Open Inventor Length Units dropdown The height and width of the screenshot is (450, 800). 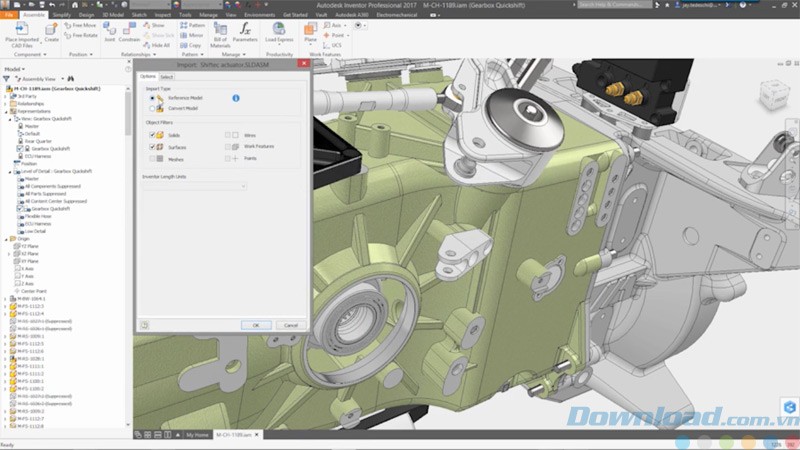click(x=194, y=185)
